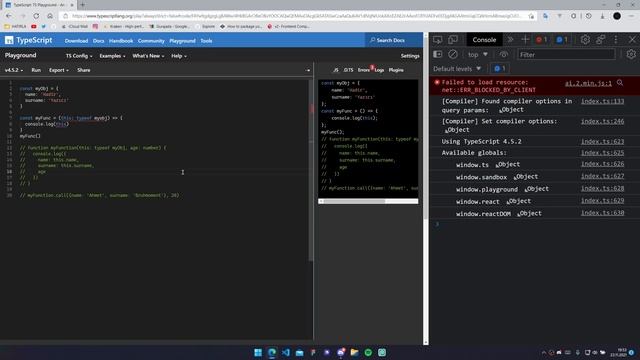Open Download page in TypeScript nav

(x=76, y=41)
